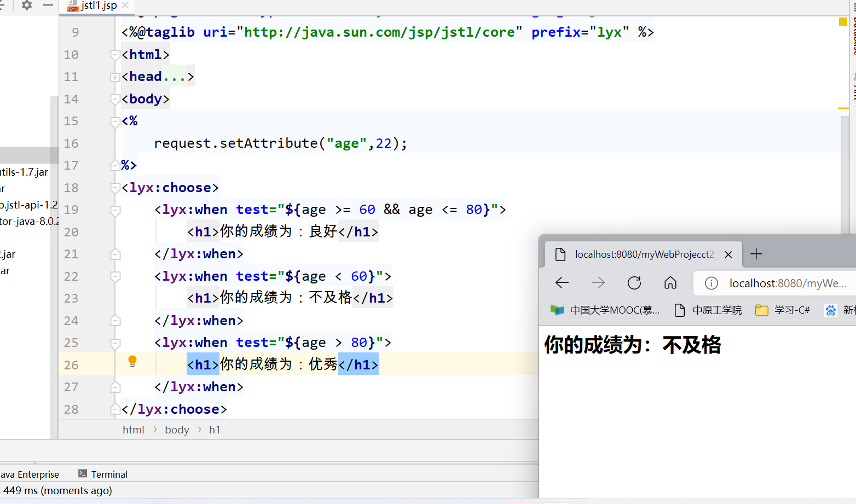Collapse the html tag fold on line 10

point(115,55)
